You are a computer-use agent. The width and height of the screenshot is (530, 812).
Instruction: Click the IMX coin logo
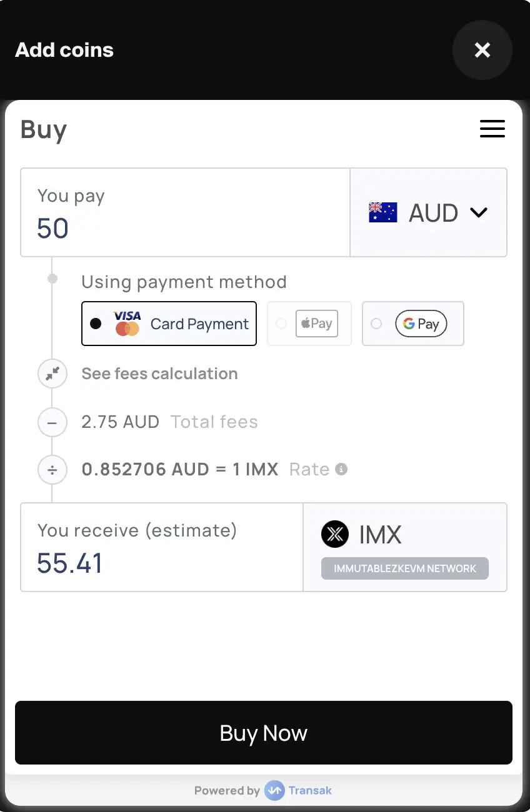335,535
